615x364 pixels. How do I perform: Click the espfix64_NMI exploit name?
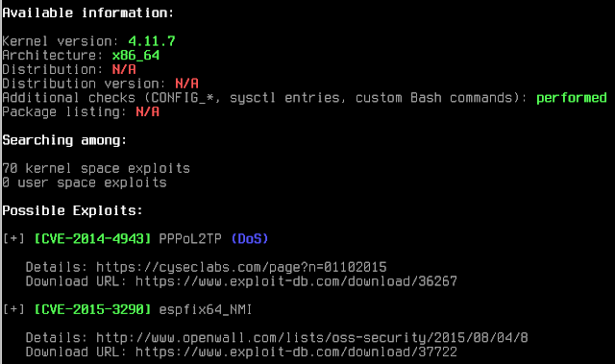click(x=206, y=309)
